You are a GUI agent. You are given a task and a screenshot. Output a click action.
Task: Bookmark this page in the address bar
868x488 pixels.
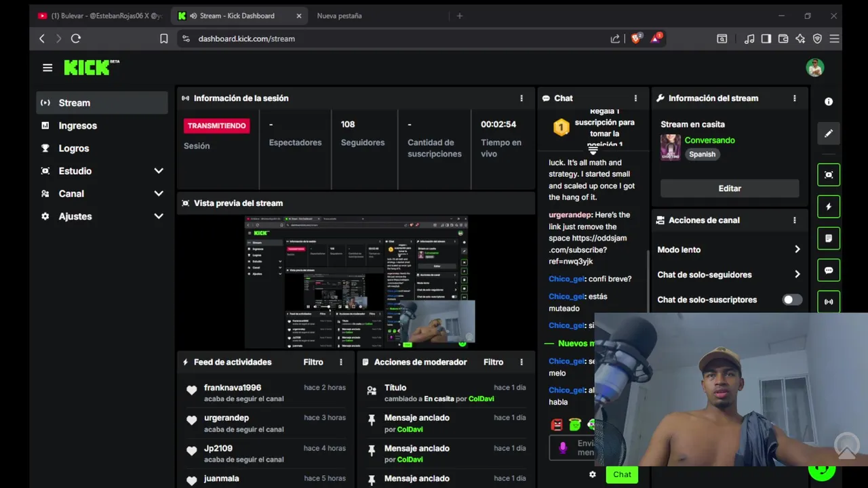163,39
